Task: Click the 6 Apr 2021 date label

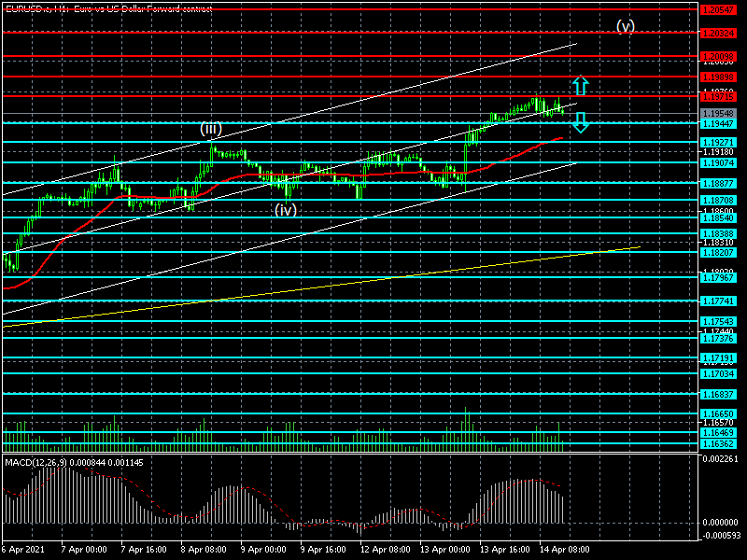Action: (x=23, y=549)
